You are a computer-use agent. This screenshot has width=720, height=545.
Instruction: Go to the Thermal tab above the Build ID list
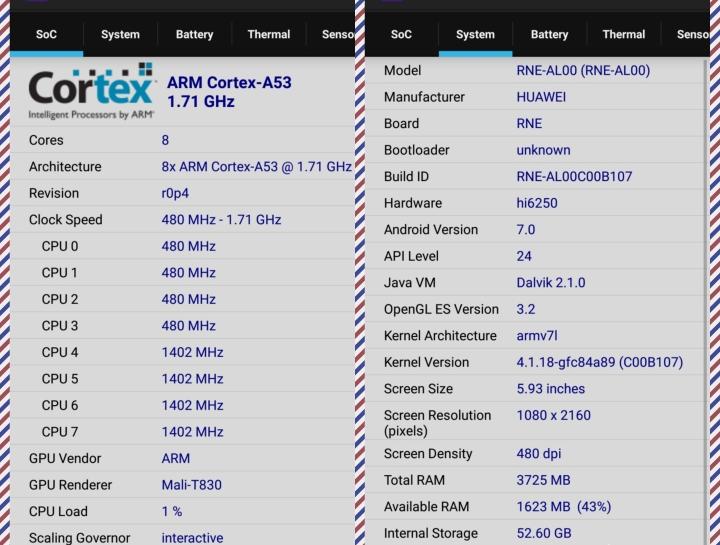click(x=623, y=34)
